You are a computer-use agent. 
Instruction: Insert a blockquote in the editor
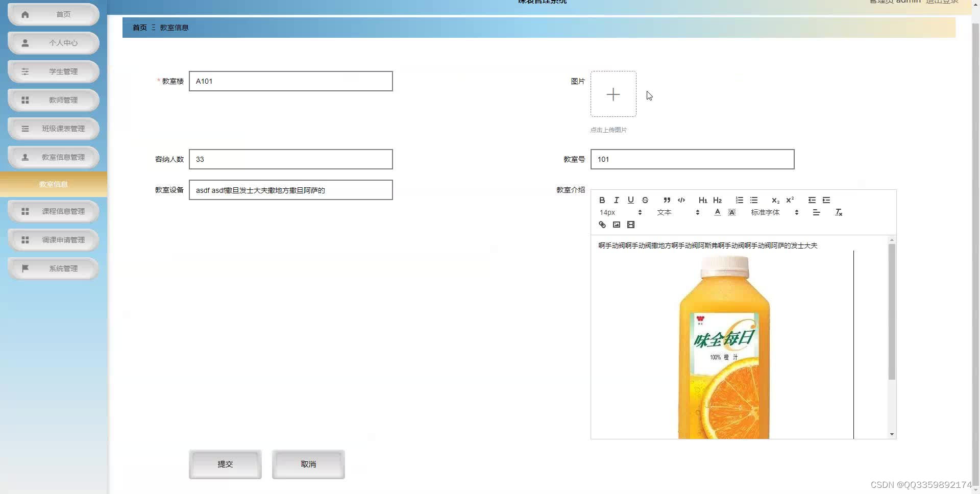pos(667,200)
